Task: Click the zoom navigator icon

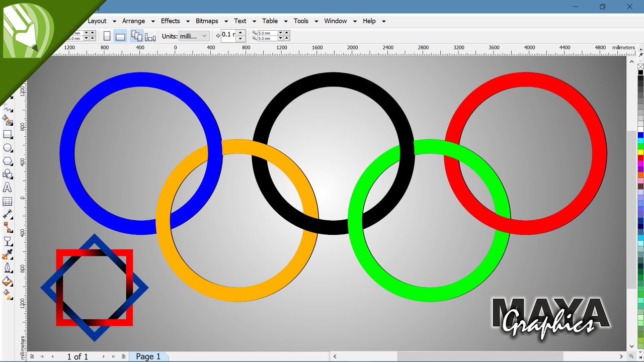Action: (x=631, y=356)
